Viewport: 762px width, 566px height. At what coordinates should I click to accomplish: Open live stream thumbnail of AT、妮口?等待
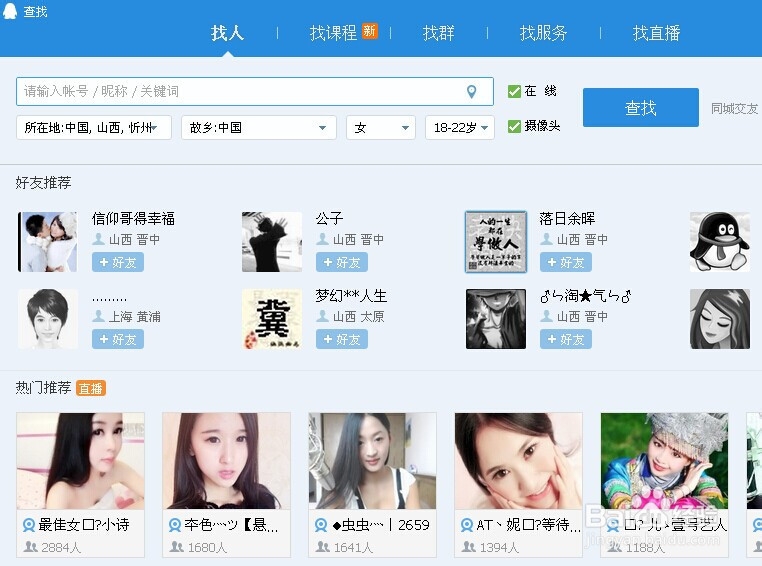519,461
